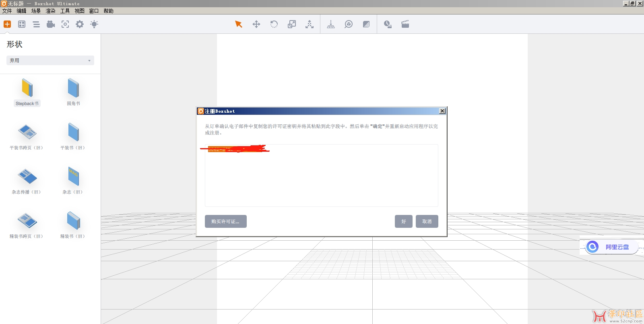Minimize the main Boxshot window
Viewport: 644px width, 324px height.
626,3
